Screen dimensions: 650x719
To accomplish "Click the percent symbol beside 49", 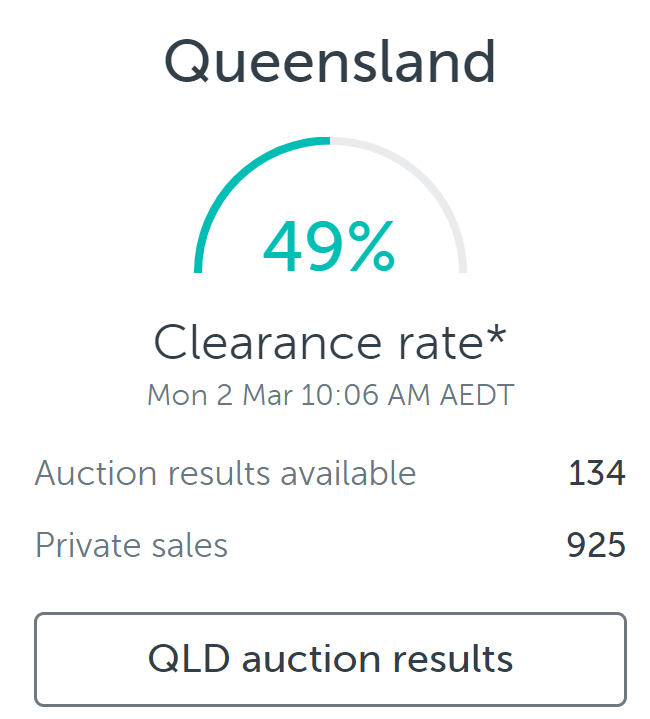I will [x=371, y=246].
